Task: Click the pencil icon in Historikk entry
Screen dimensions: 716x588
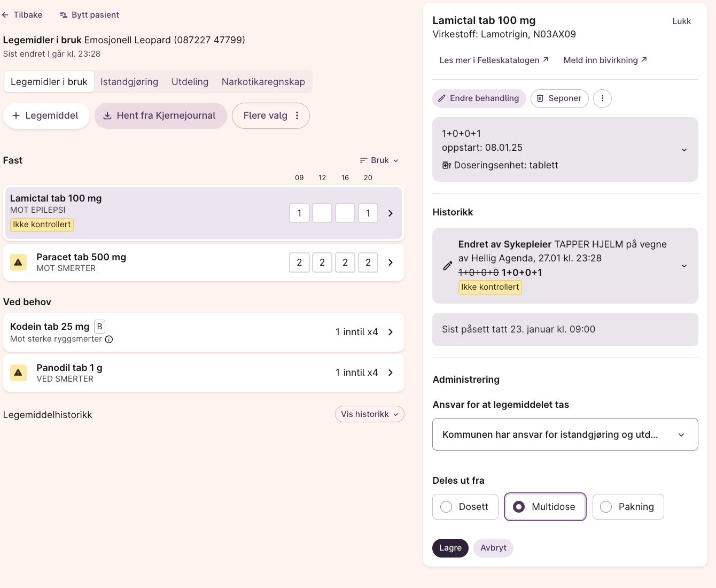Action: point(448,266)
